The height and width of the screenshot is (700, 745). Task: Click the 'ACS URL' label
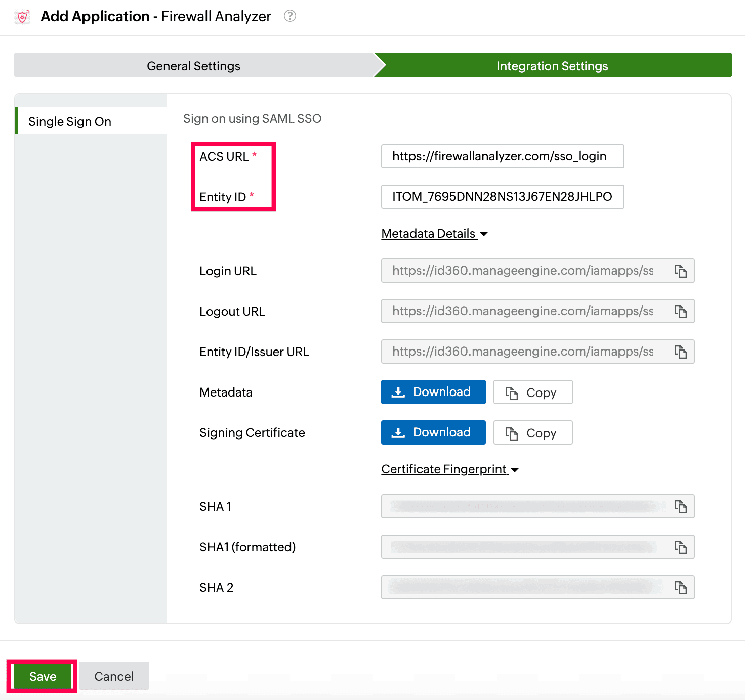click(224, 157)
